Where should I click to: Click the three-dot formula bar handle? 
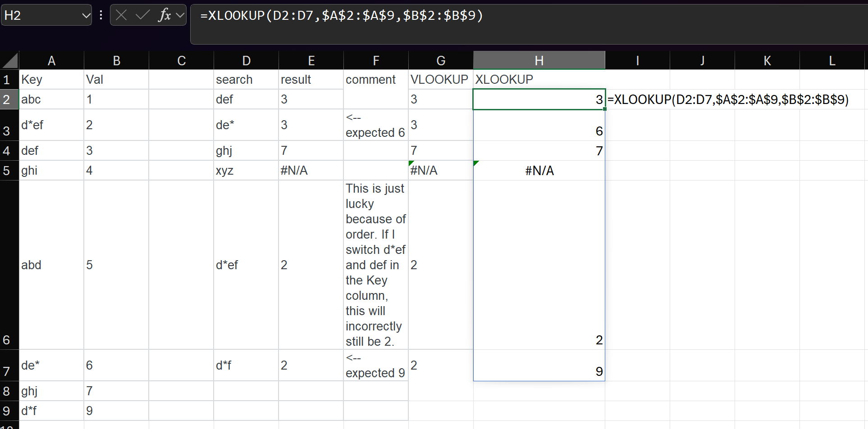pos(101,15)
